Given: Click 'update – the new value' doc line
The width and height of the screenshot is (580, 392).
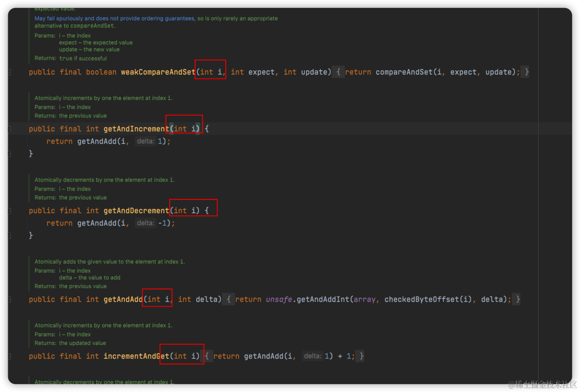Looking at the screenshot, I should 89,50.
